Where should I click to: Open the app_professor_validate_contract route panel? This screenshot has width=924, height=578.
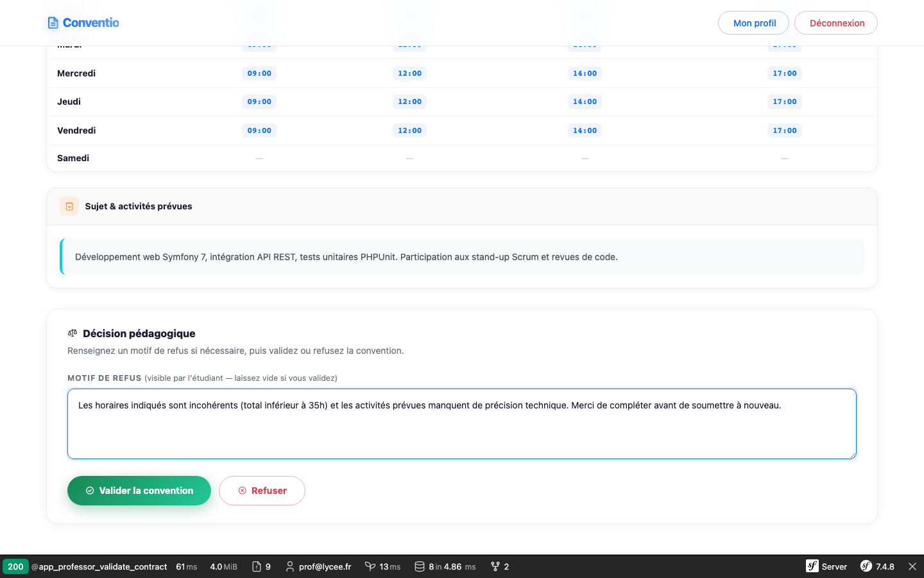99,566
